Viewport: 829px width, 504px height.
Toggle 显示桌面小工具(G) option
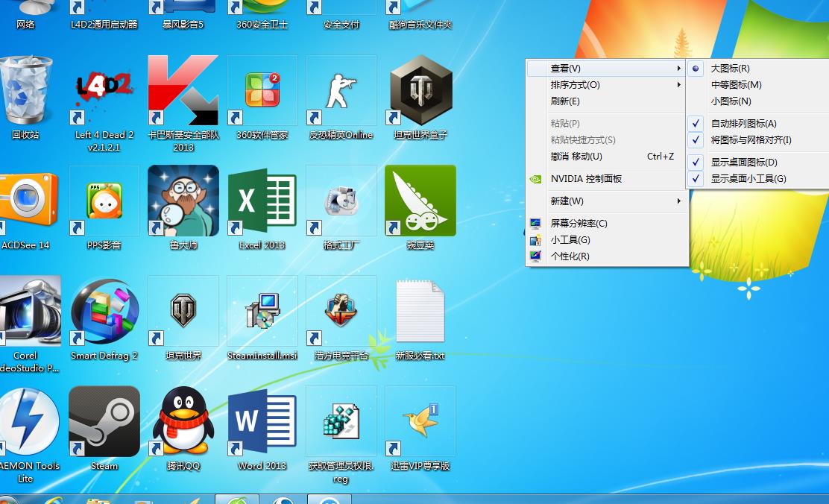click(x=757, y=178)
